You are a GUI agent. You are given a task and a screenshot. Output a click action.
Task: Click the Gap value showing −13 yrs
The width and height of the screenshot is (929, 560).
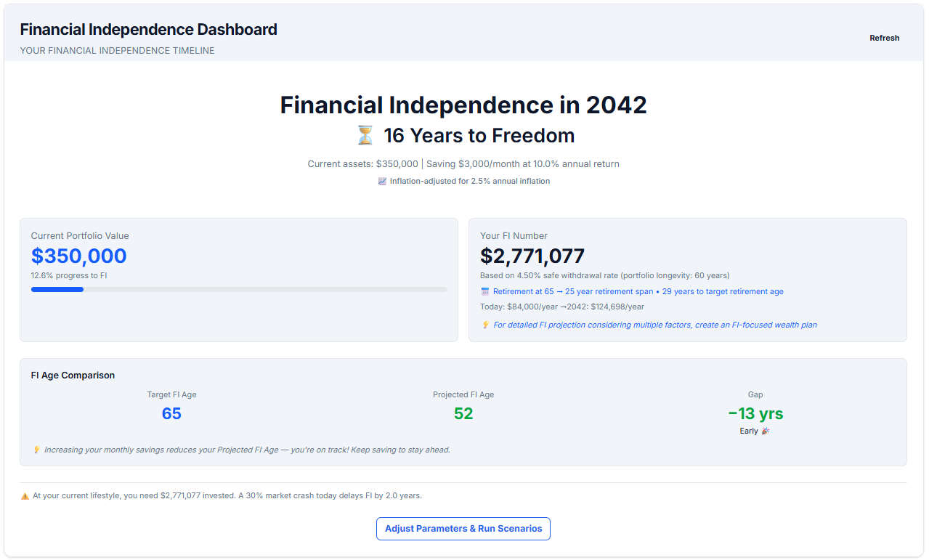point(755,413)
